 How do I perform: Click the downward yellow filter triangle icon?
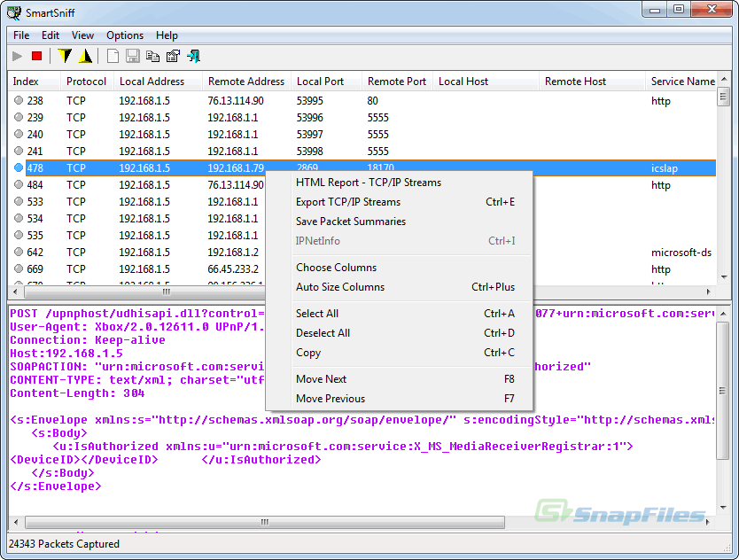coord(65,57)
